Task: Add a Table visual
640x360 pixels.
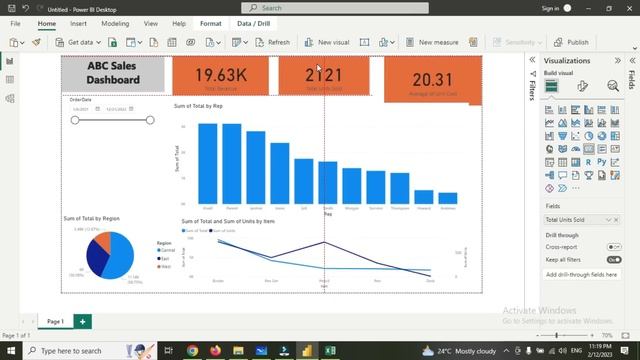Action: [562, 162]
